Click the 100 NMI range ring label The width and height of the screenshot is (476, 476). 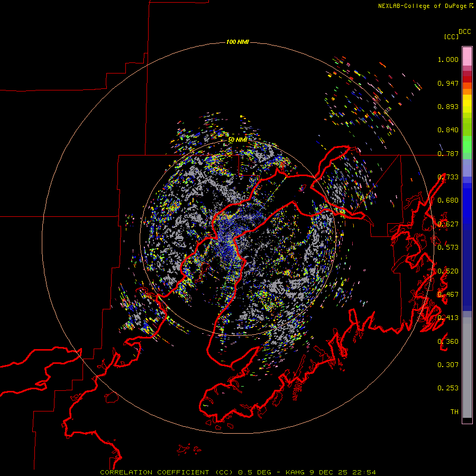[237, 42]
